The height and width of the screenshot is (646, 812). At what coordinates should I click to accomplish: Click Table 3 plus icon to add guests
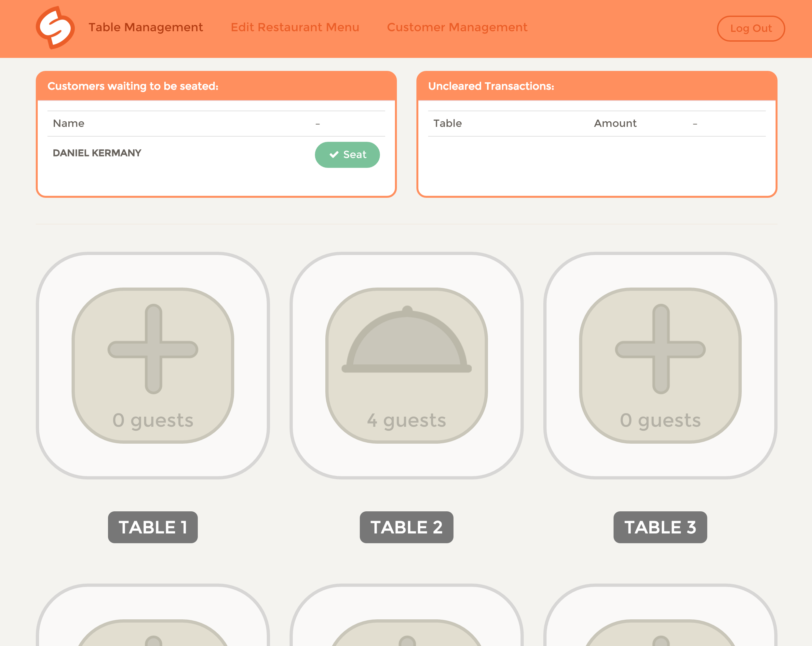click(x=660, y=349)
